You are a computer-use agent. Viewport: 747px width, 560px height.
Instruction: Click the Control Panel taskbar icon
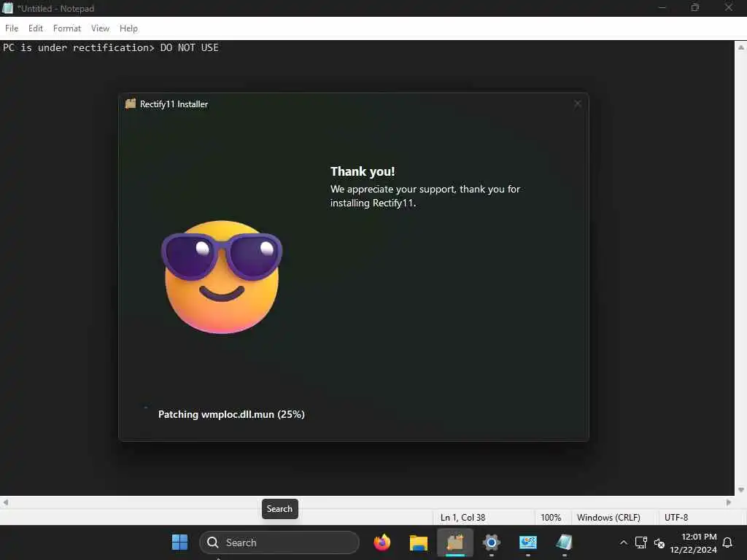528,542
